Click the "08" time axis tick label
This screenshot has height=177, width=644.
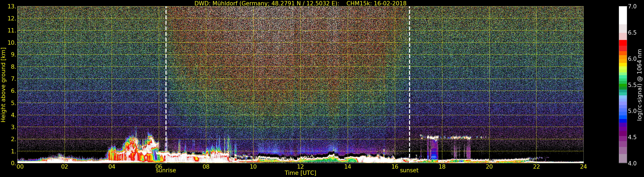pos(206,166)
